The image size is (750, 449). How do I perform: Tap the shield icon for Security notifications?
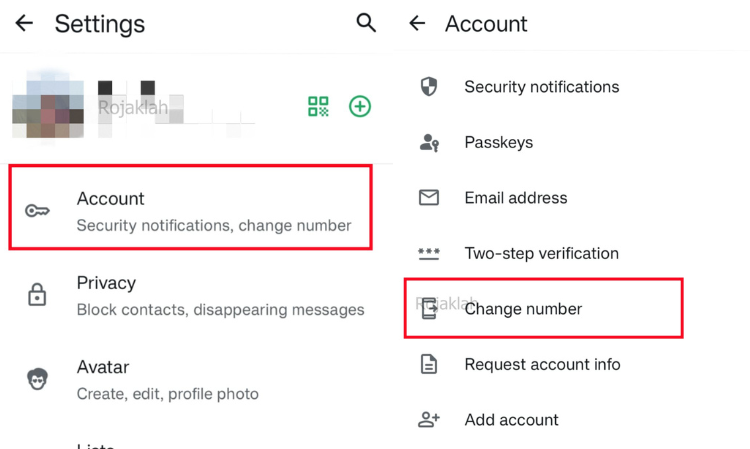(x=429, y=87)
